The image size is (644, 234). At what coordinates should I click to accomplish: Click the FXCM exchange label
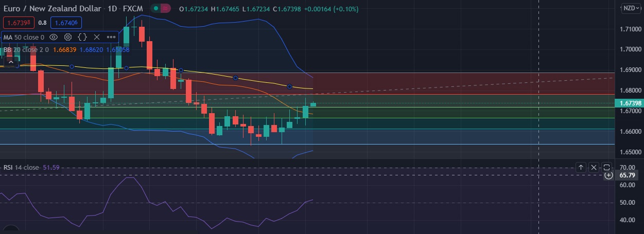pyautogui.click(x=132, y=9)
